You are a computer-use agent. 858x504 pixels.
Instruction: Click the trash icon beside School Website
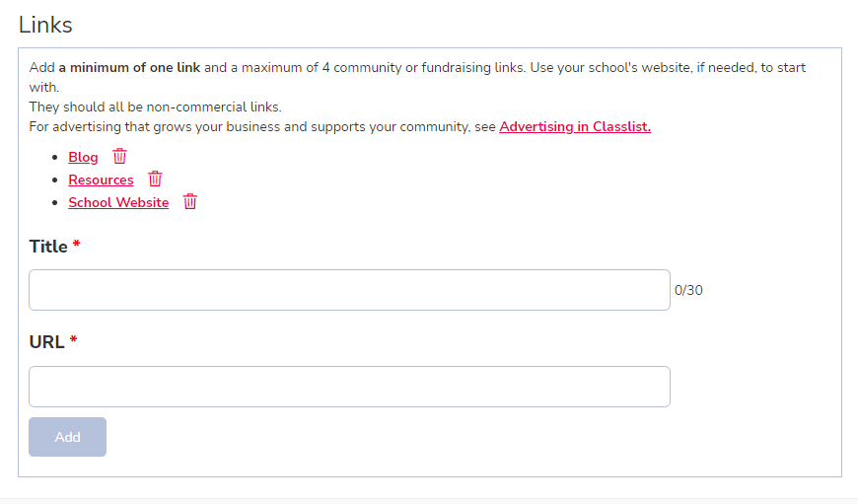coord(190,201)
